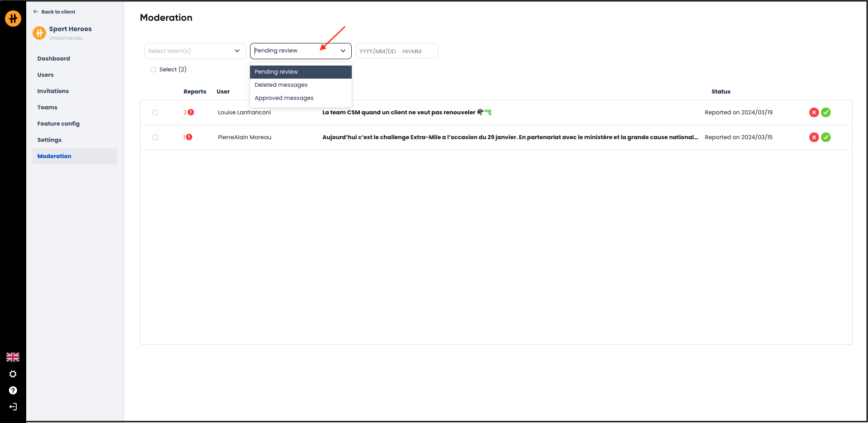Click the Back to client link

(x=54, y=12)
